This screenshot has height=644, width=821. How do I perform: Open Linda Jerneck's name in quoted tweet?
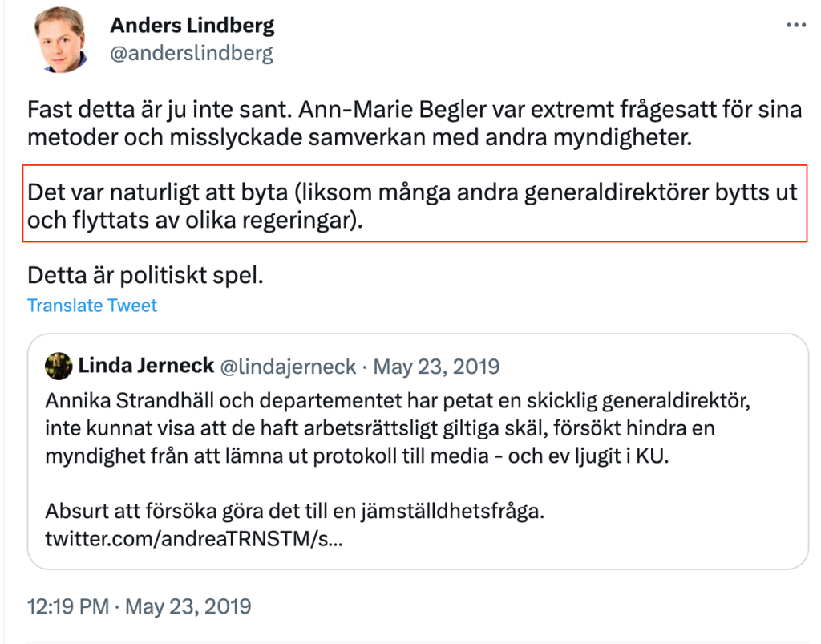[145, 367]
